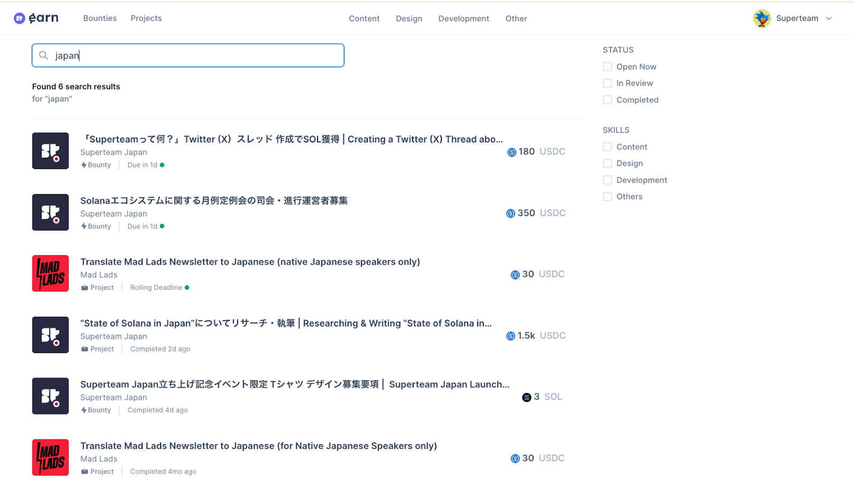The image size is (854, 504).
Task: Click Superteam username in header
Action: pyautogui.click(x=797, y=18)
